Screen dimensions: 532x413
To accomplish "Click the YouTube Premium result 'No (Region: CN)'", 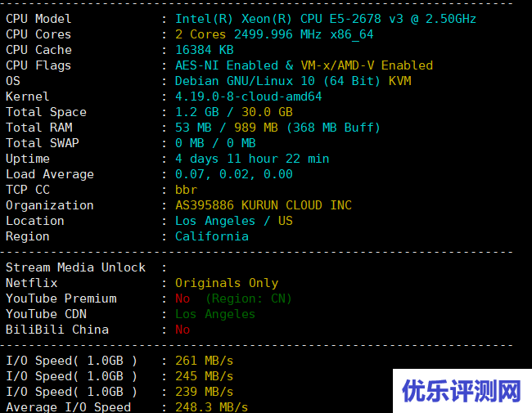I will [233, 299].
